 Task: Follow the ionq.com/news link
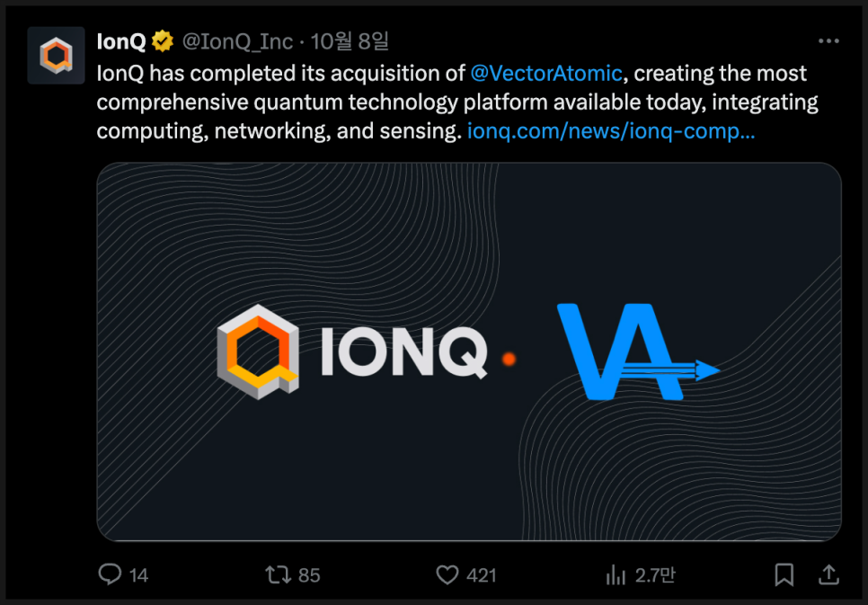[x=611, y=131]
